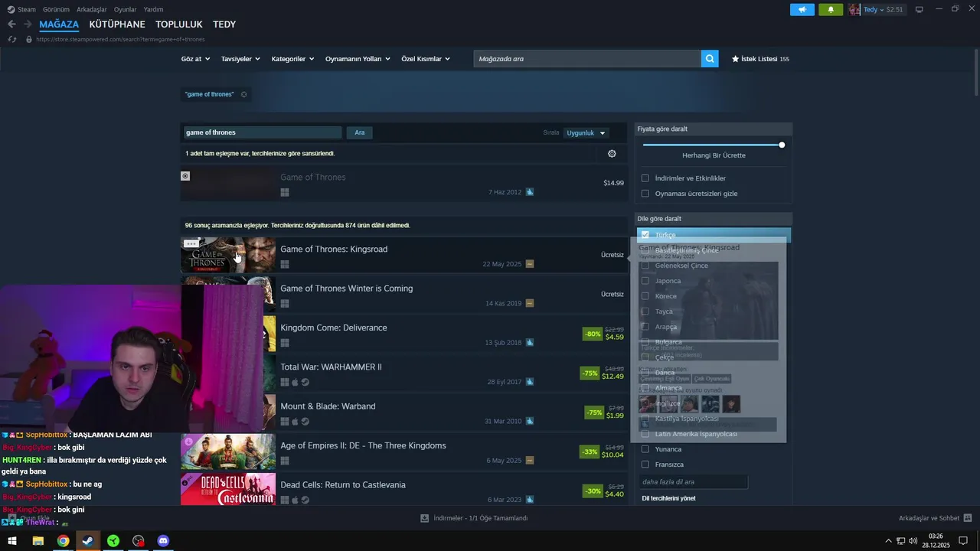This screenshot has width=980, height=551.
Task: Click the "game of thrones" term input field
Action: (x=261, y=132)
